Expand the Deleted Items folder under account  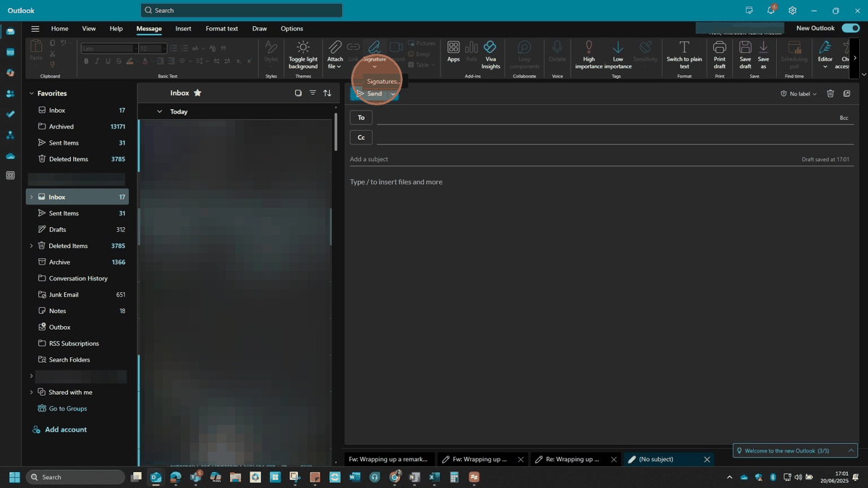(x=31, y=246)
